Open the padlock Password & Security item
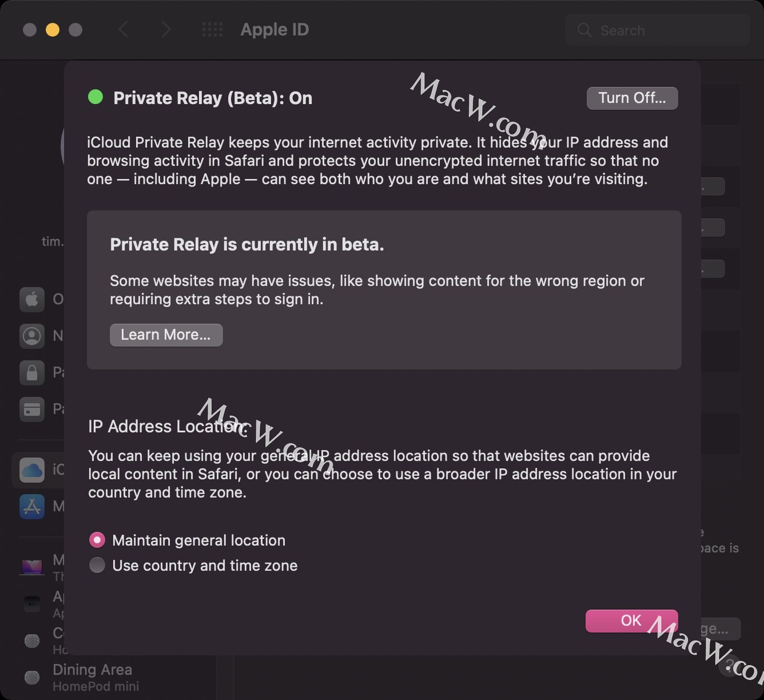This screenshot has width=764, height=700. pyautogui.click(x=32, y=372)
